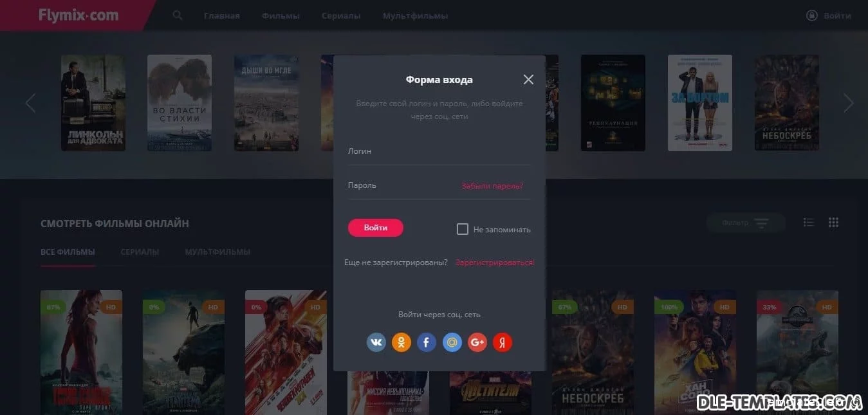Screen dimensions: 868x415
Task: Expand the Фильтр filter control
Action: click(x=746, y=223)
